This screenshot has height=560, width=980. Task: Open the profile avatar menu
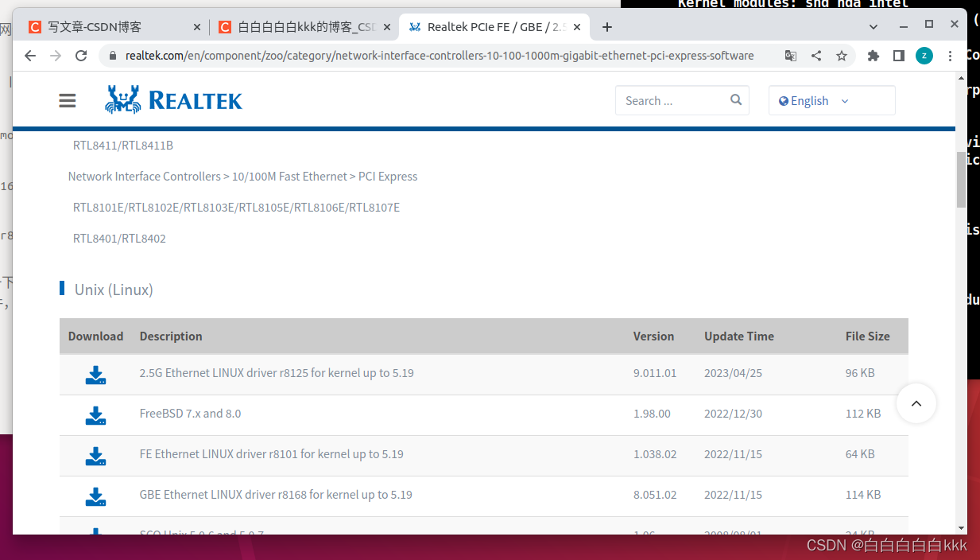924,56
